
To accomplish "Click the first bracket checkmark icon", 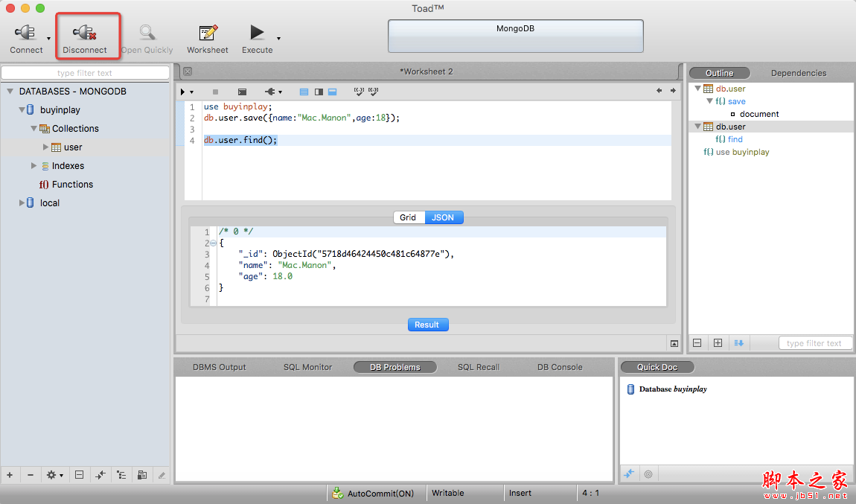I will pyautogui.click(x=359, y=92).
